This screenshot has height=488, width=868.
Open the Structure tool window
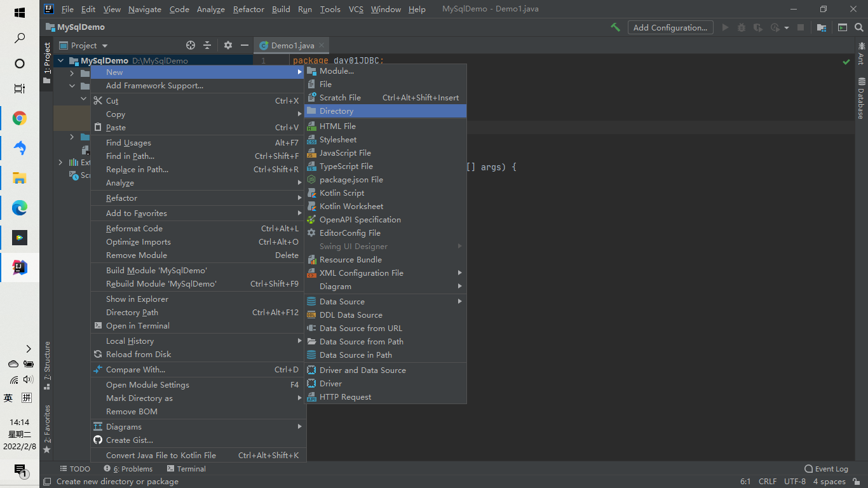click(x=47, y=365)
